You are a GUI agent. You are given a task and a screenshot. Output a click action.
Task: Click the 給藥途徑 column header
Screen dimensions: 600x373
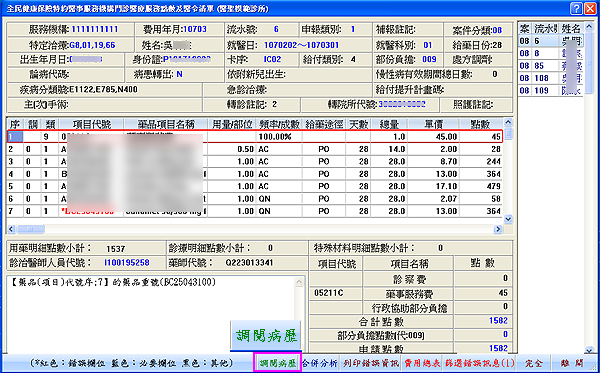324,124
